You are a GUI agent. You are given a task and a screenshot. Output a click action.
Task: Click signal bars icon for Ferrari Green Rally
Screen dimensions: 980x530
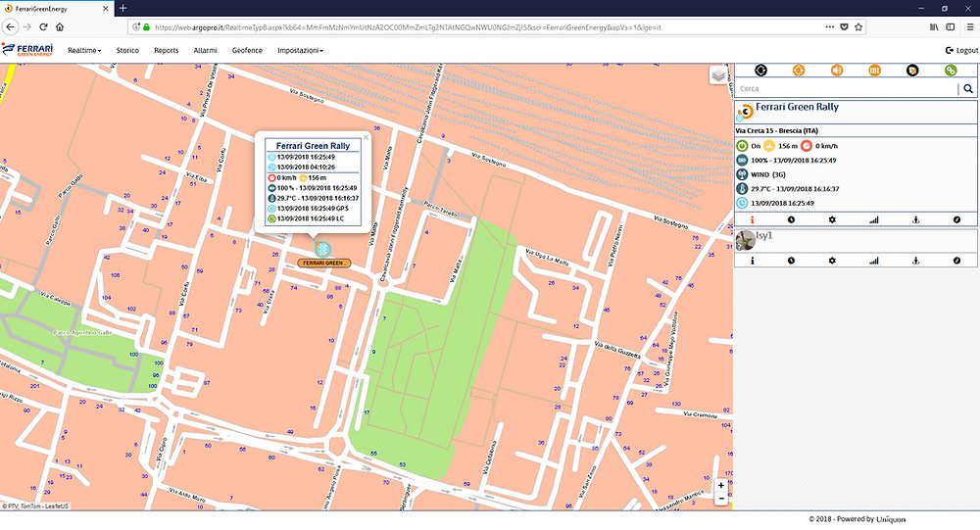point(874,220)
